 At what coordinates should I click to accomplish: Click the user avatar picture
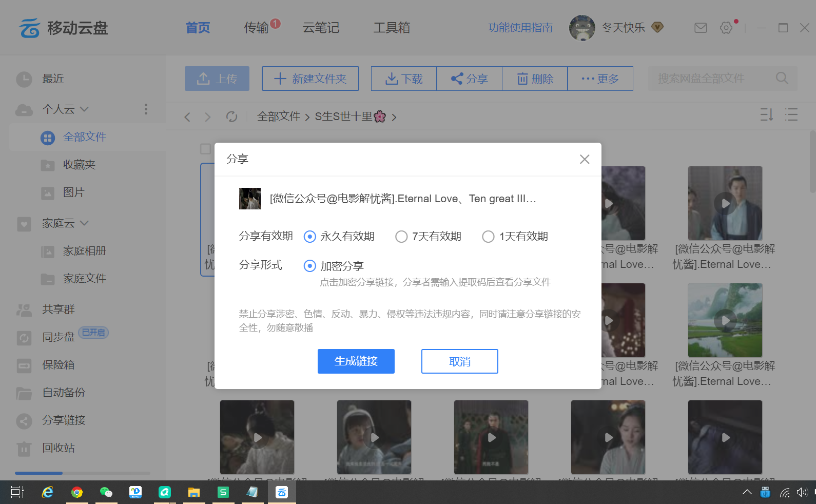(582, 28)
